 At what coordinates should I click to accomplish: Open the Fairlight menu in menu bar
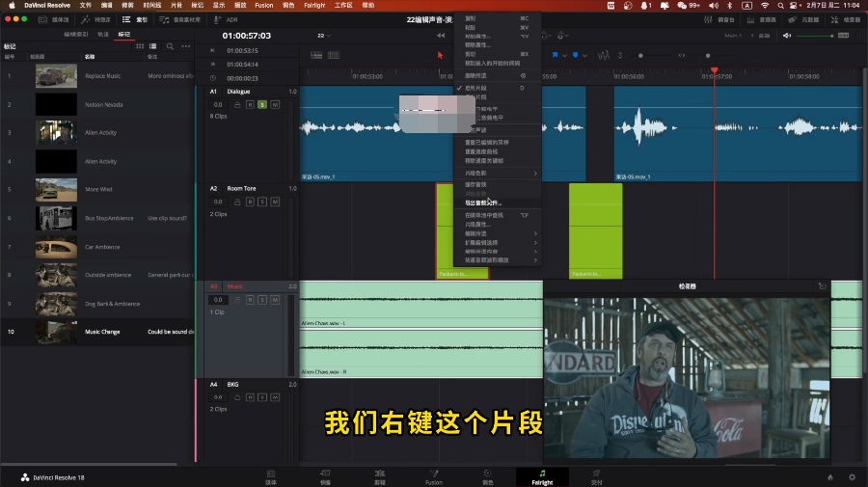[x=314, y=5]
